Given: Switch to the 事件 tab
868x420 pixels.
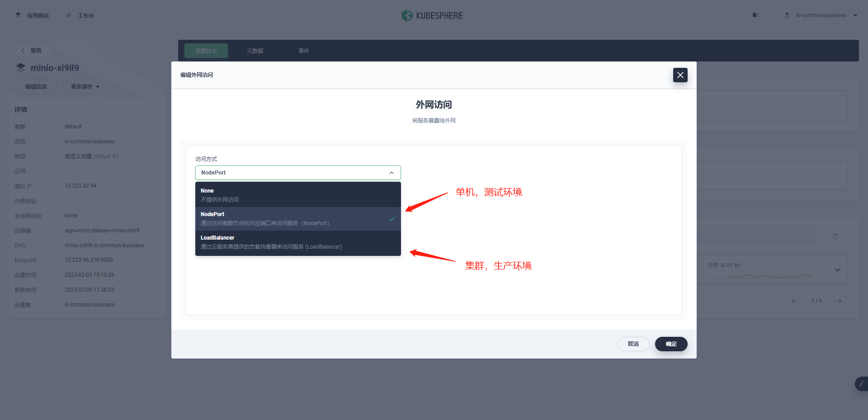Looking at the screenshot, I should tap(303, 50).
